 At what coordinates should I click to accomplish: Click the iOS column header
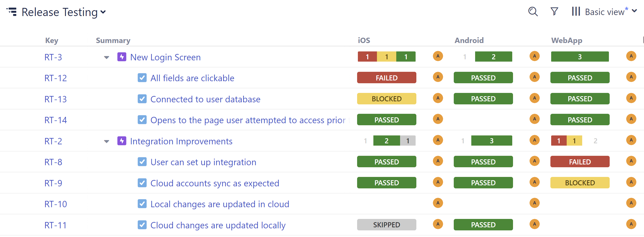[x=364, y=40]
